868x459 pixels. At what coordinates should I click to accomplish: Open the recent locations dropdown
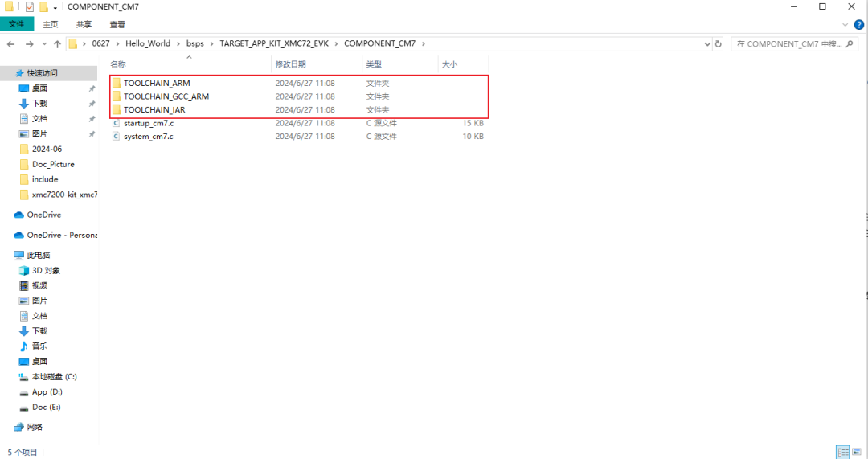(44, 43)
